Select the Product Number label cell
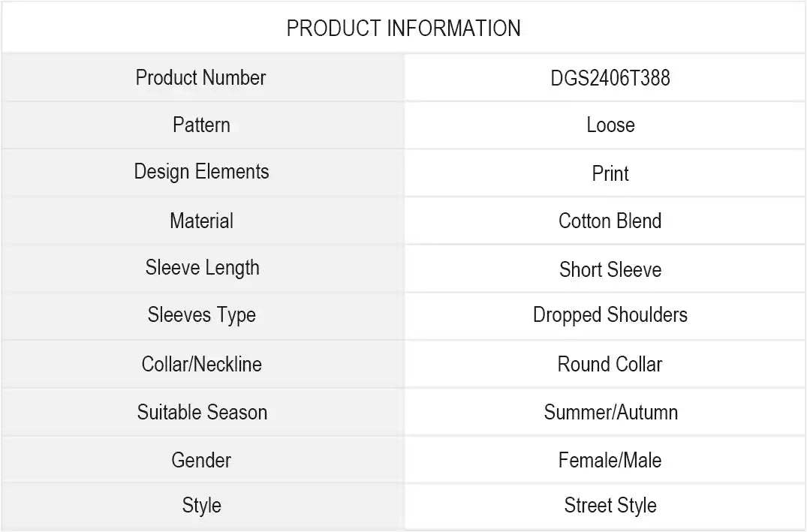 [x=201, y=77]
